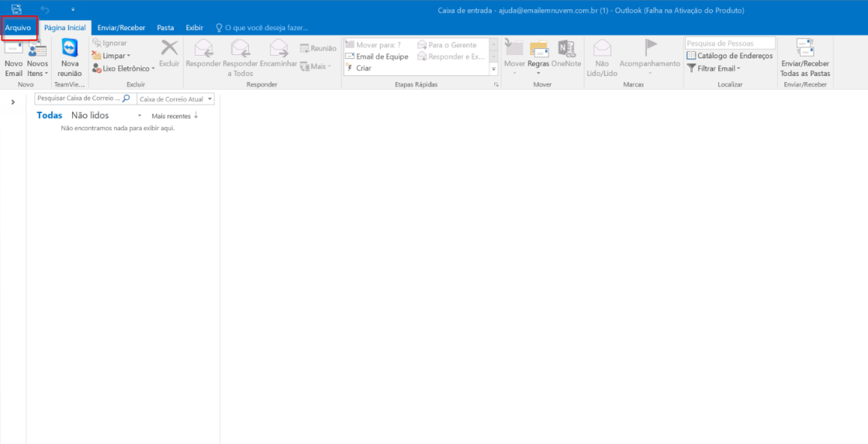
Task: Choose the Email de Equipe quick step
Action: pos(381,57)
